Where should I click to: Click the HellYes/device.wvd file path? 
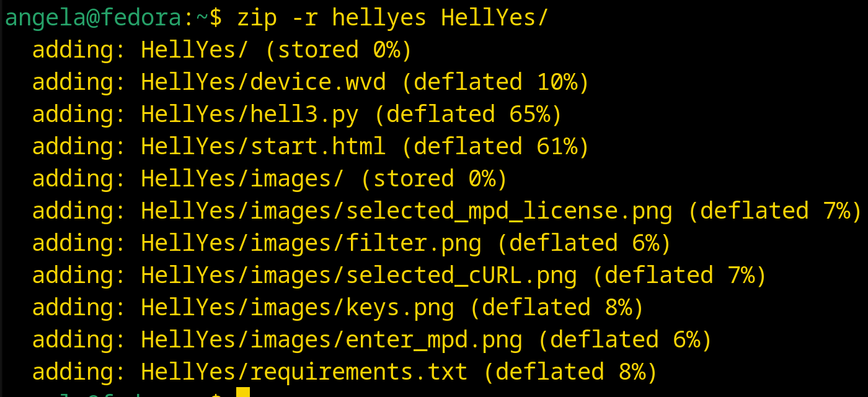pyautogui.click(x=263, y=82)
